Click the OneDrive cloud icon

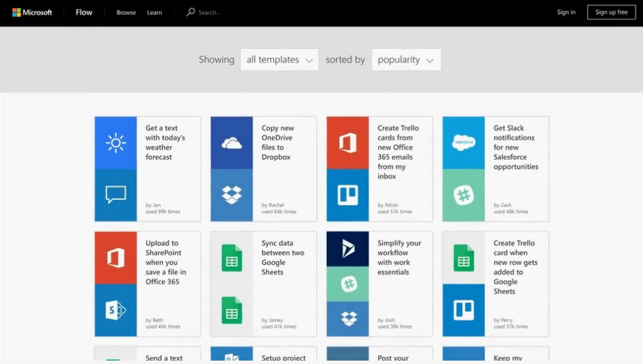(x=232, y=143)
